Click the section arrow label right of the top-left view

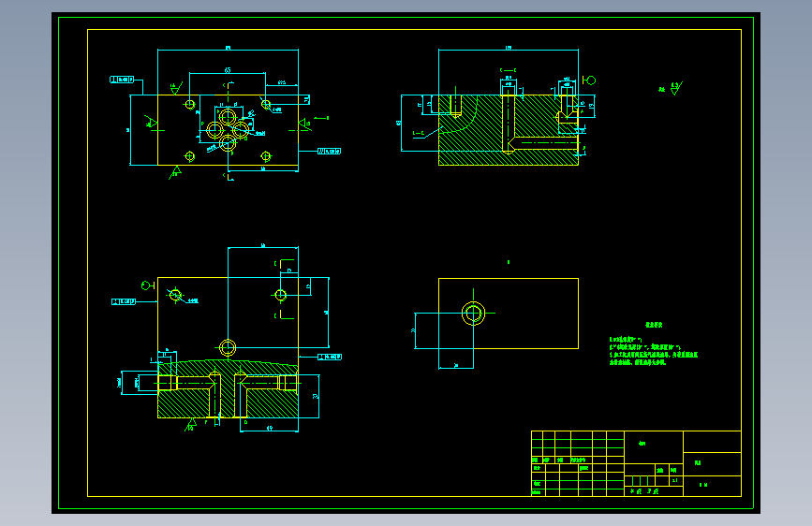coord(321,118)
